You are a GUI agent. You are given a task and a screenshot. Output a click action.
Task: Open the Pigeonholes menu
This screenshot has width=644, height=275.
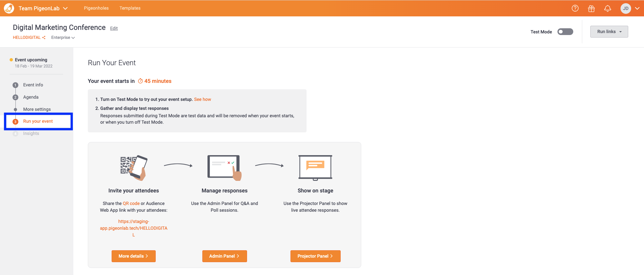[96, 8]
